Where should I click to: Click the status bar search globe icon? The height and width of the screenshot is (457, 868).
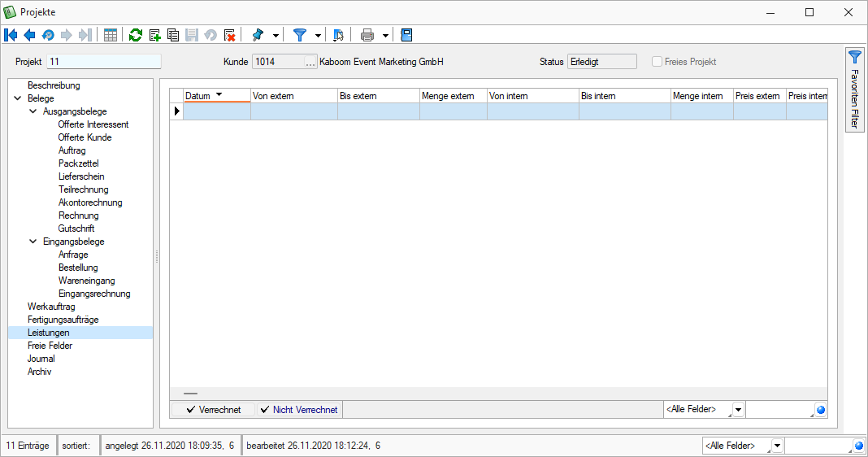point(858,446)
